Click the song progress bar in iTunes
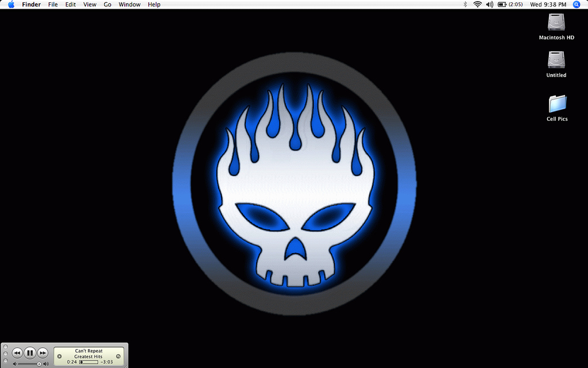The height and width of the screenshot is (368, 588). click(x=88, y=362)
